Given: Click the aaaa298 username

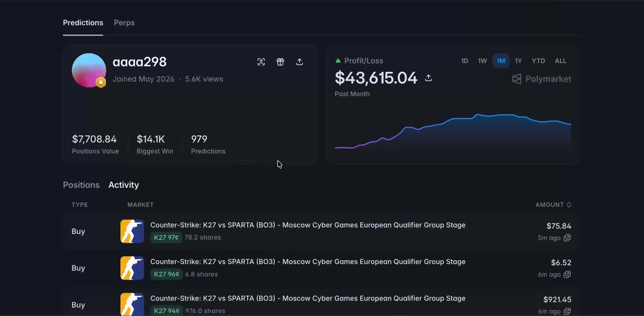Looking at the screenshot, I should click(x=140, y=62).
